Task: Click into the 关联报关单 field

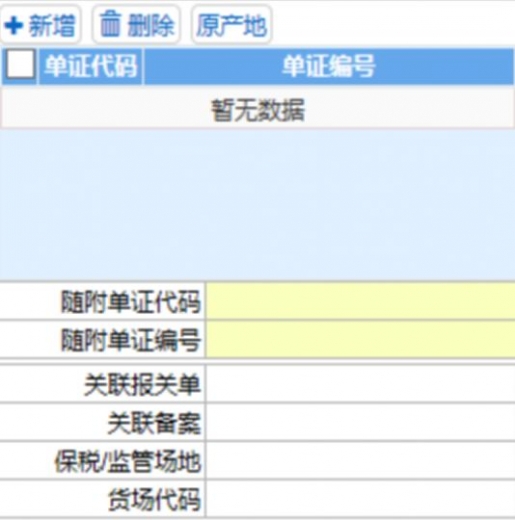Action: click(360, 384)
